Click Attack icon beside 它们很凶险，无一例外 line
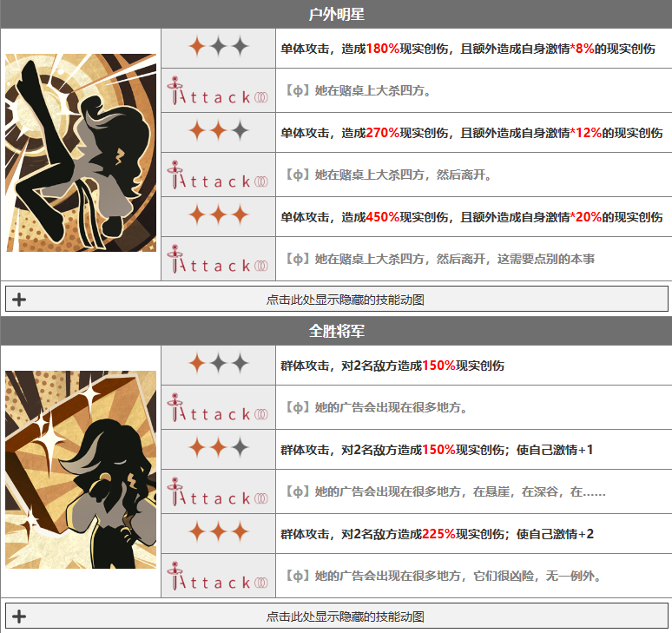The image size is (672, 633). tap(218, 576)
